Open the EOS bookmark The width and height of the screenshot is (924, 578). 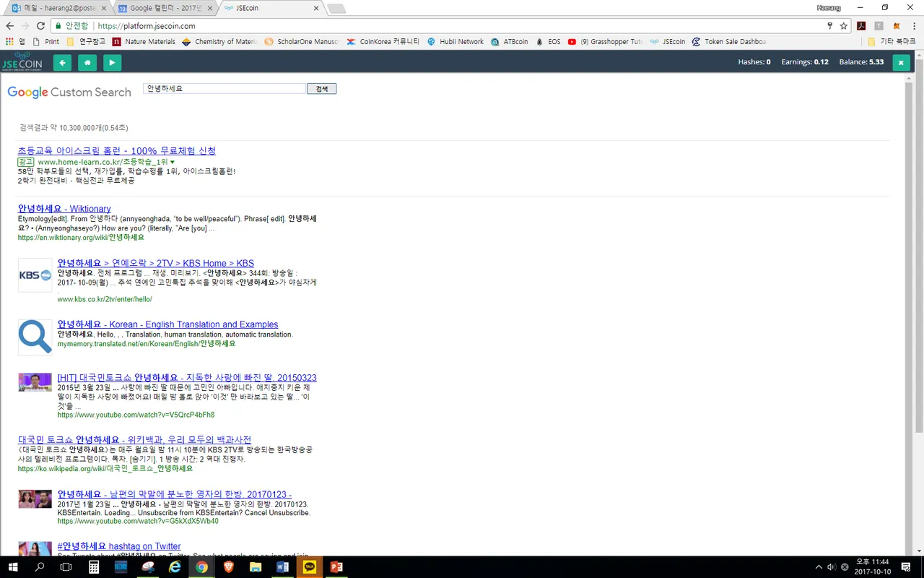coord(548,42)
